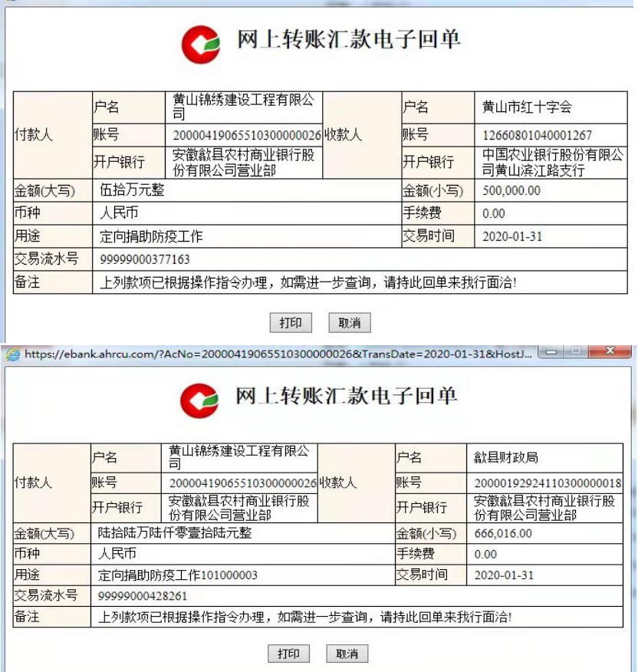Minimize the lower receipt window

(551, 351)
